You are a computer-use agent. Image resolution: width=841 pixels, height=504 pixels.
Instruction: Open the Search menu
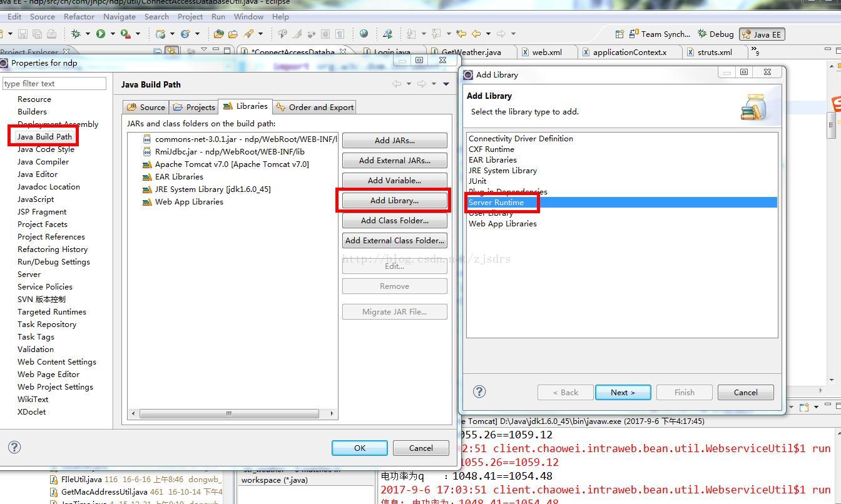point(156,16)
